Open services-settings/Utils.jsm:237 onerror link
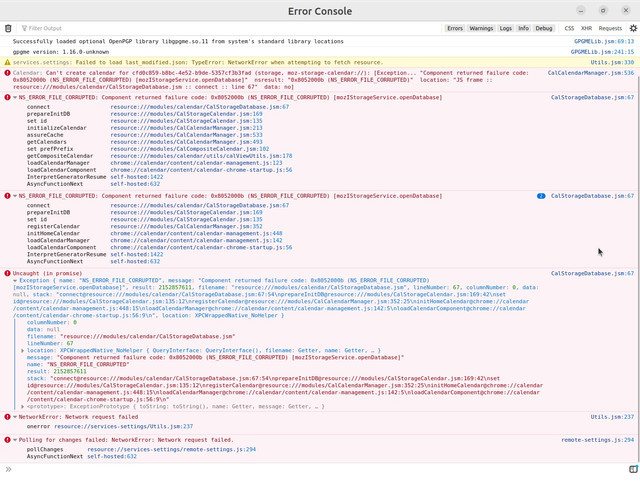 tap(124, 426)
